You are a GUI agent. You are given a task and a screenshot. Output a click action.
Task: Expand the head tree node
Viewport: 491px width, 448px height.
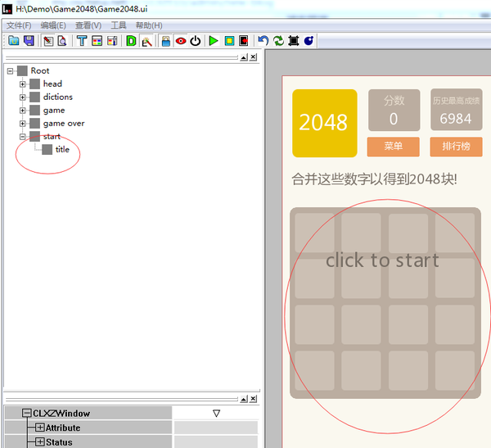pyautogui.click(x=23, y=84)
